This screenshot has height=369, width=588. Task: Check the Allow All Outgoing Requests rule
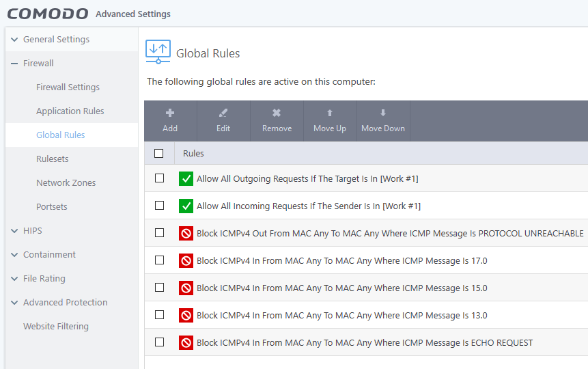tap(159, 178)
